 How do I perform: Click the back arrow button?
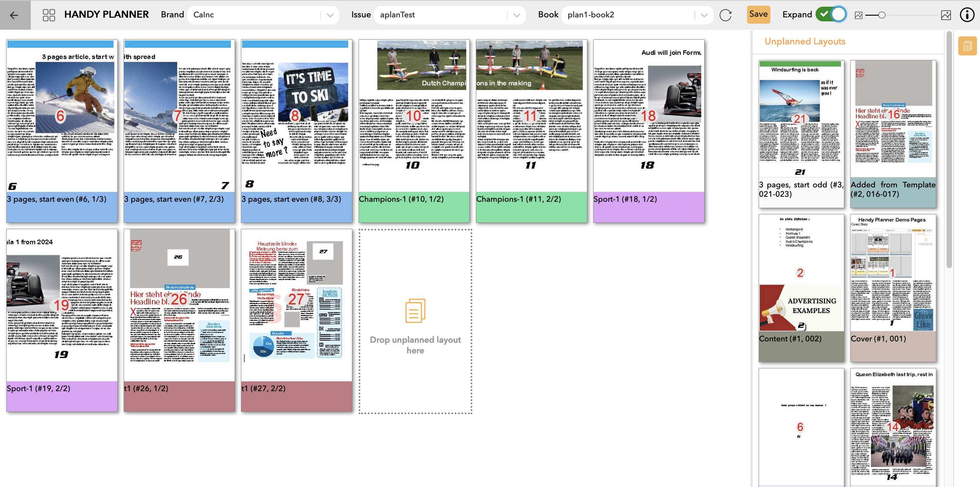point(14,15)
